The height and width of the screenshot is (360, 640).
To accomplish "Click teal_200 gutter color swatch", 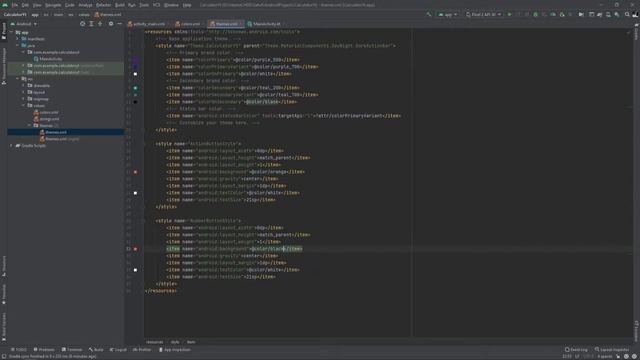I will pyautogui.click(x=136, y=88).
